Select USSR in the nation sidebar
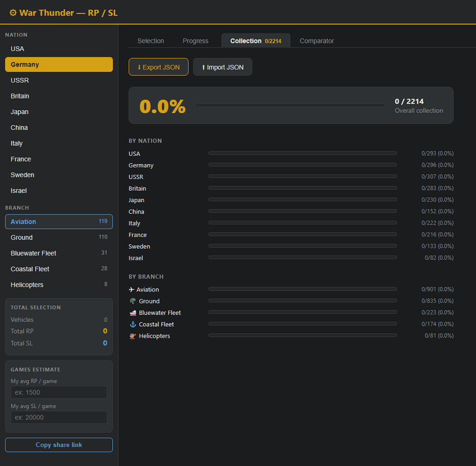The height and width of the screenshot is (466, 476). click(x=59, y=80)
